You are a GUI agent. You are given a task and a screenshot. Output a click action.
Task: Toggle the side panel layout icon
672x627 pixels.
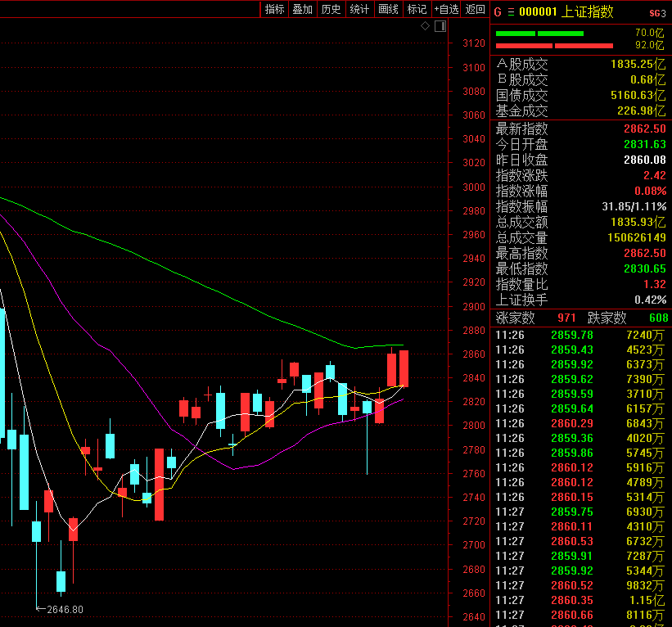(440, 26)
